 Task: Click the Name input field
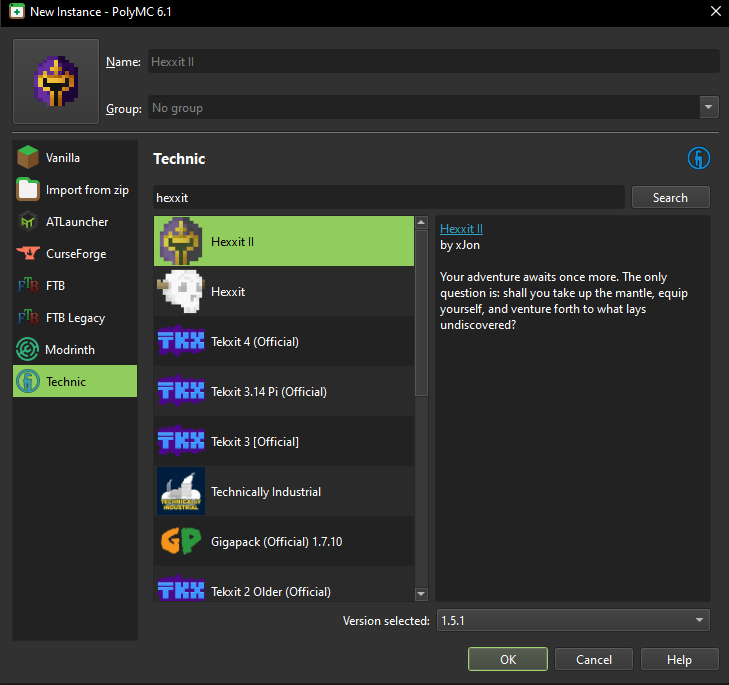click(433, 61)
